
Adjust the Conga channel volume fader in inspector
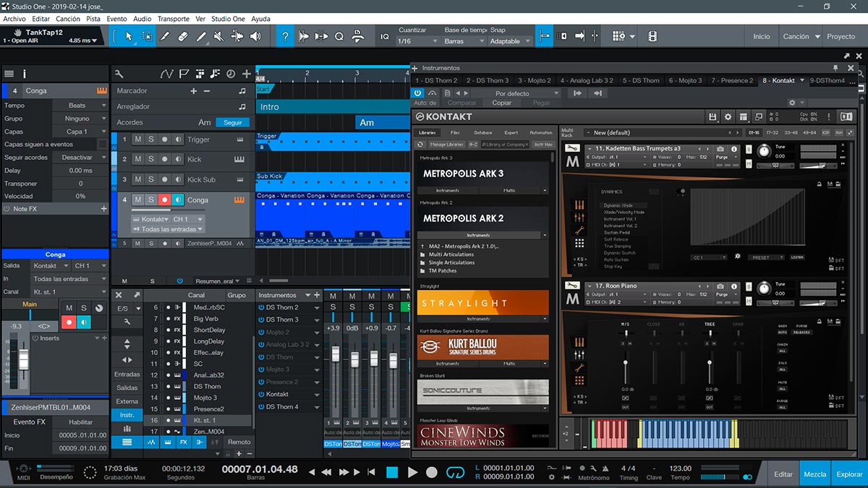click(23, 359)
